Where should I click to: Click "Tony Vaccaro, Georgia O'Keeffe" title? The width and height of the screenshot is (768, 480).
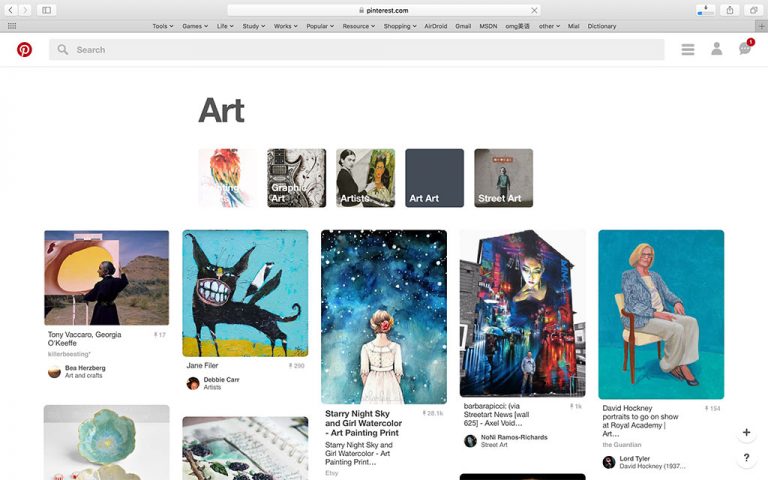85,338
